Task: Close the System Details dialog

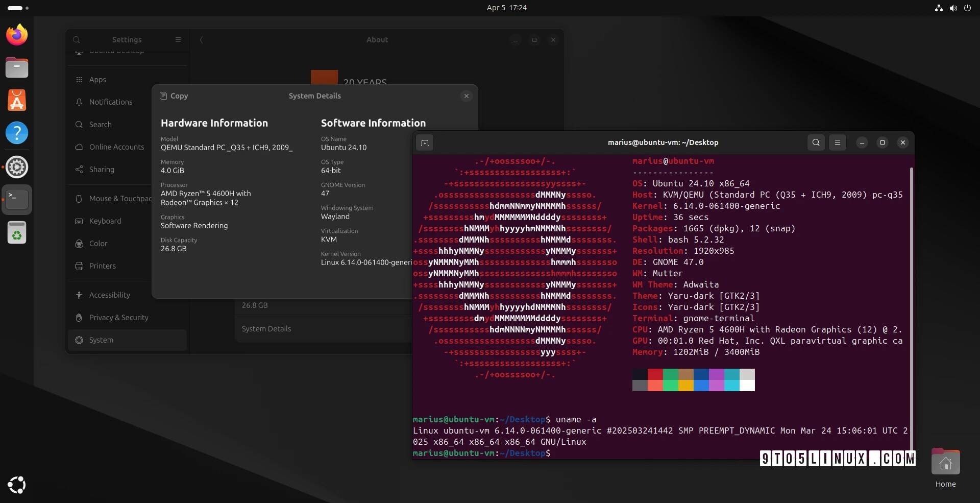Action: 466,96
